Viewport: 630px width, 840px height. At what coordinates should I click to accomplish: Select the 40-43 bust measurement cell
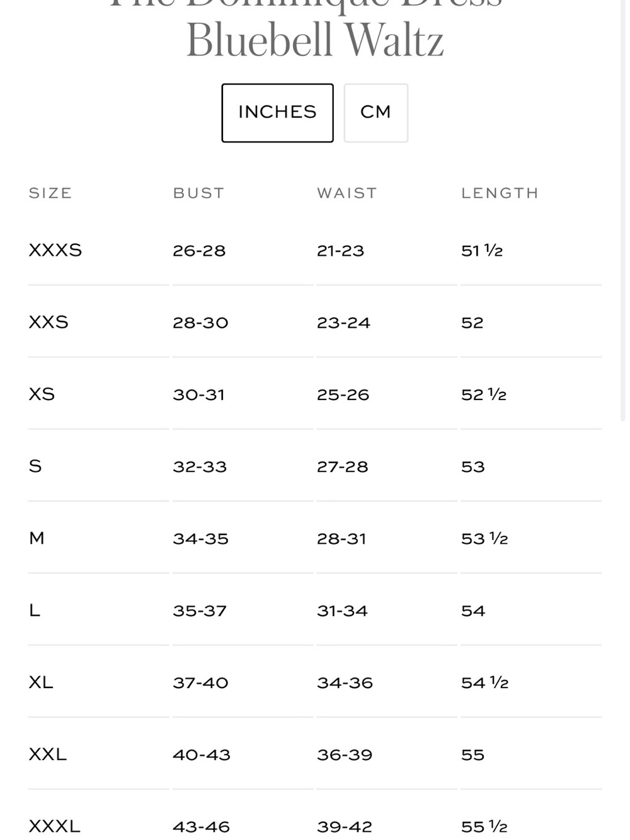pos(202,754)
